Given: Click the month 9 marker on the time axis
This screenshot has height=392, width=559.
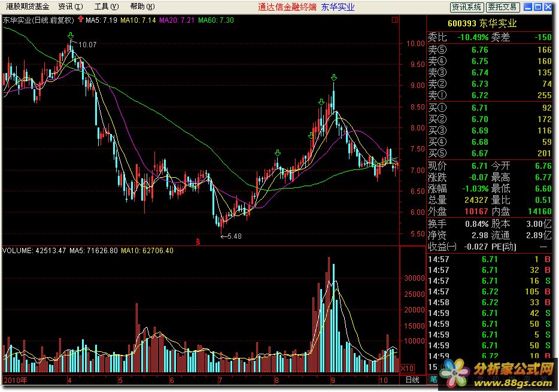Looking at the screenshot, I should pos(333,380).
